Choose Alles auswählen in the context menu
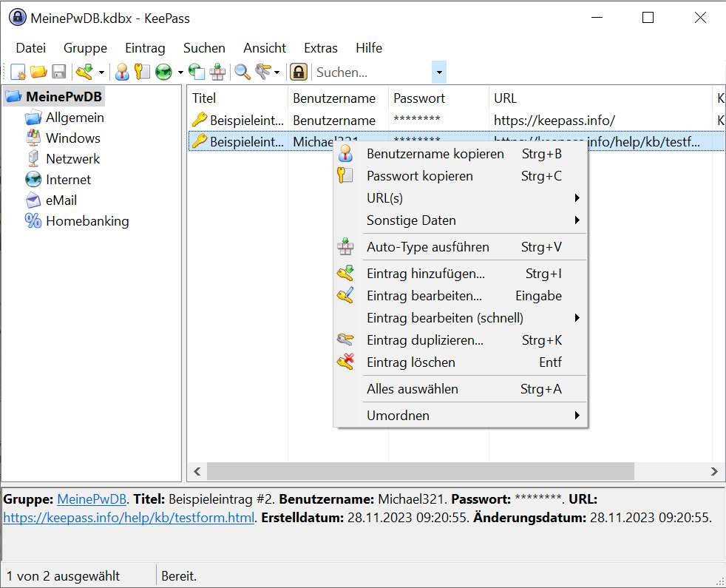 pyautogui.click(x=461, y=389)
